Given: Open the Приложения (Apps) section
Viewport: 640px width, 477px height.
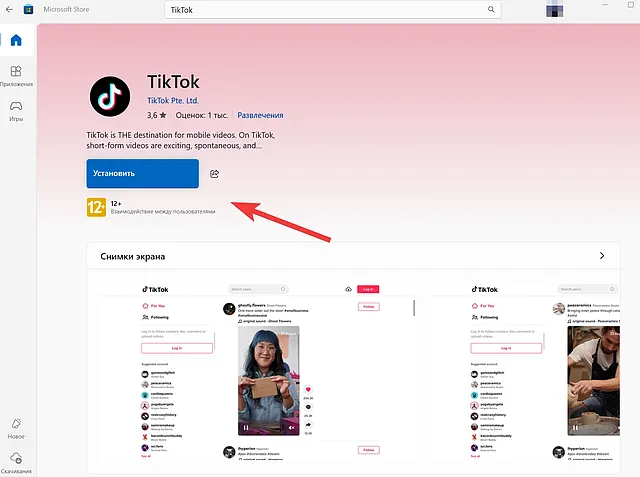Looking at the screenshot, I should pos(16,76).
